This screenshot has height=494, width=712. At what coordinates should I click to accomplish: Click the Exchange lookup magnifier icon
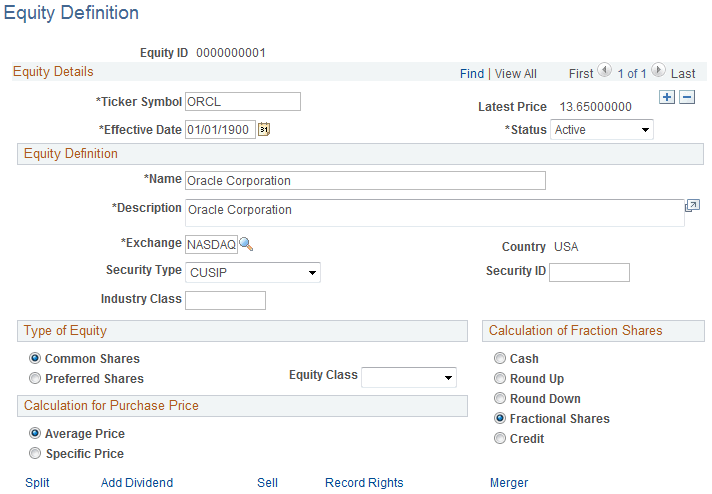coord(246,244)
